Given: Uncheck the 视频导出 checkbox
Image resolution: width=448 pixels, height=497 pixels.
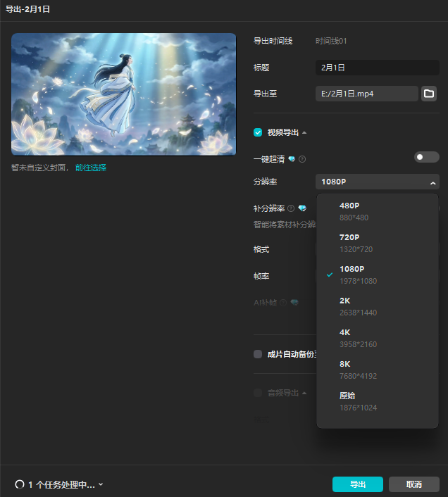Looking at the screenshot, I should click(x=258, y=132).
